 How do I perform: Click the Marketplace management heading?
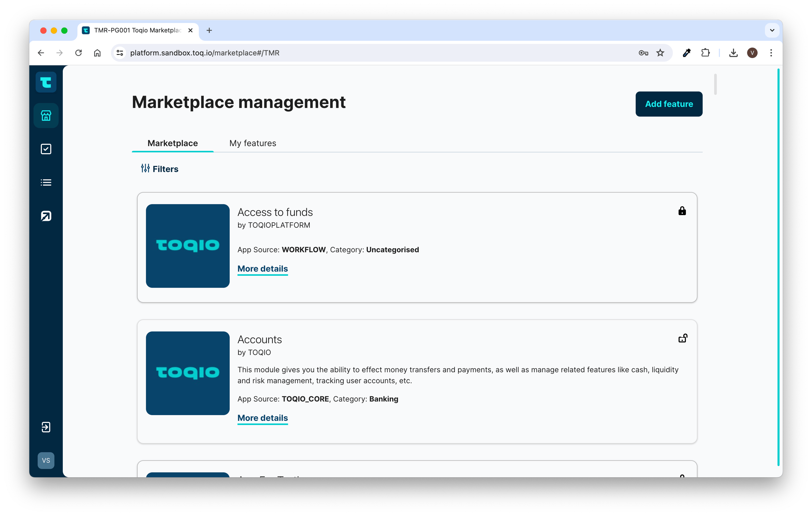(239, 102)
